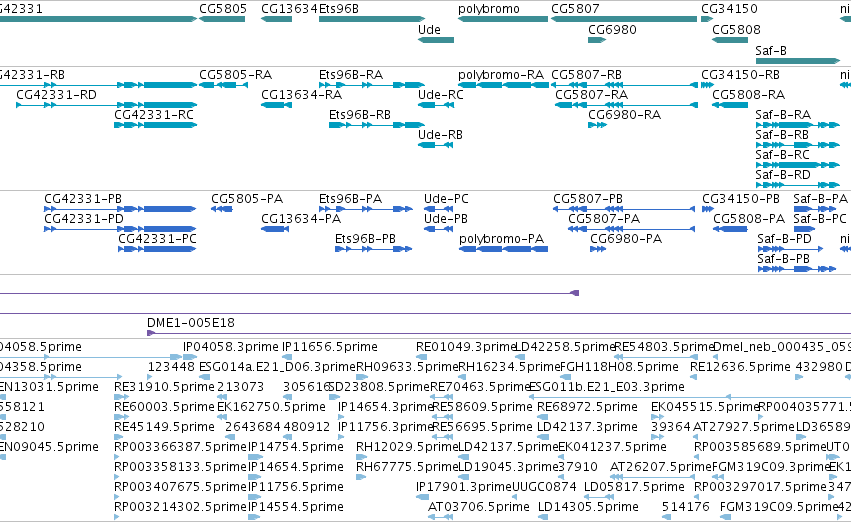
Task: Click EST IP04058.3prime
Action: pyautogui.click(x=231, y=347)
